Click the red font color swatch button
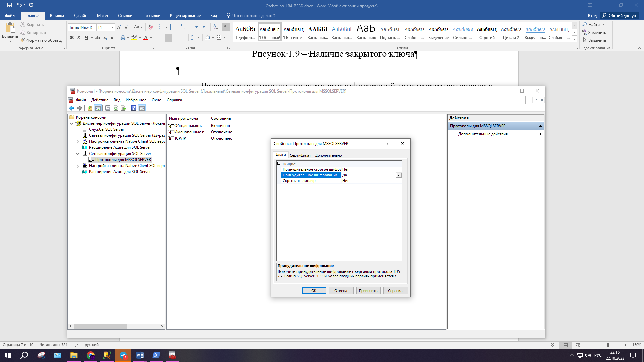644x362 pixels. click(x=146, y=38)
